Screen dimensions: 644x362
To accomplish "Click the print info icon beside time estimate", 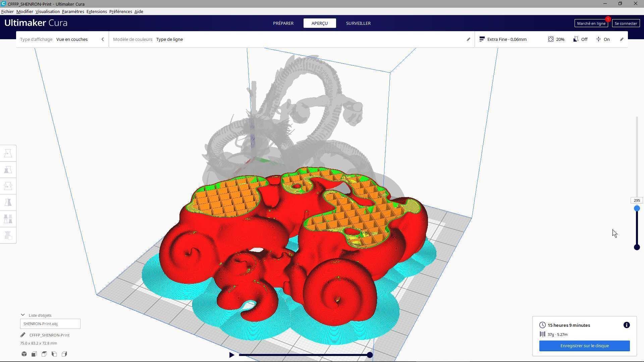I will (626, 325).
